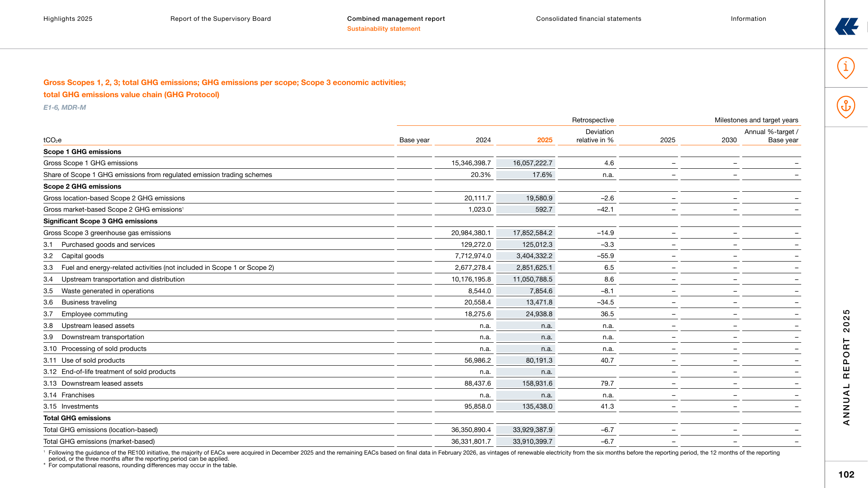Select 2024 value 15,346,398.7
This screenshot has width=868, height=488.
[x=471, y=163]
